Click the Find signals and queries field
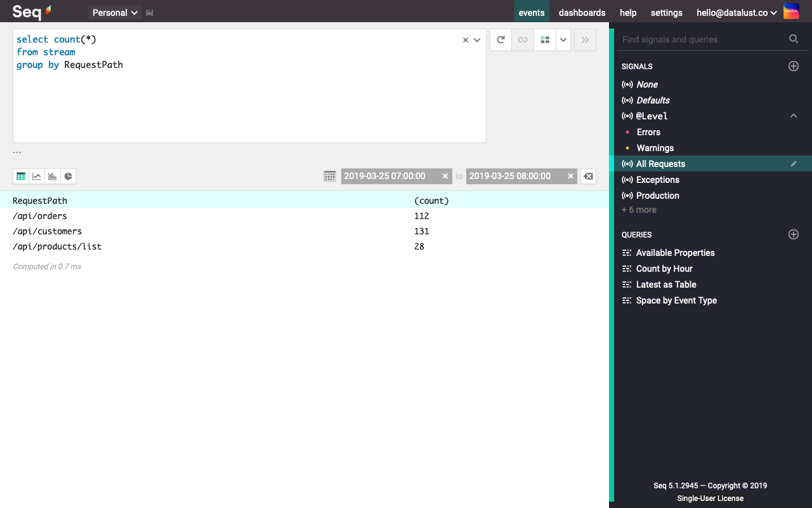Screen dimensions: 812x508 (702, 39)
